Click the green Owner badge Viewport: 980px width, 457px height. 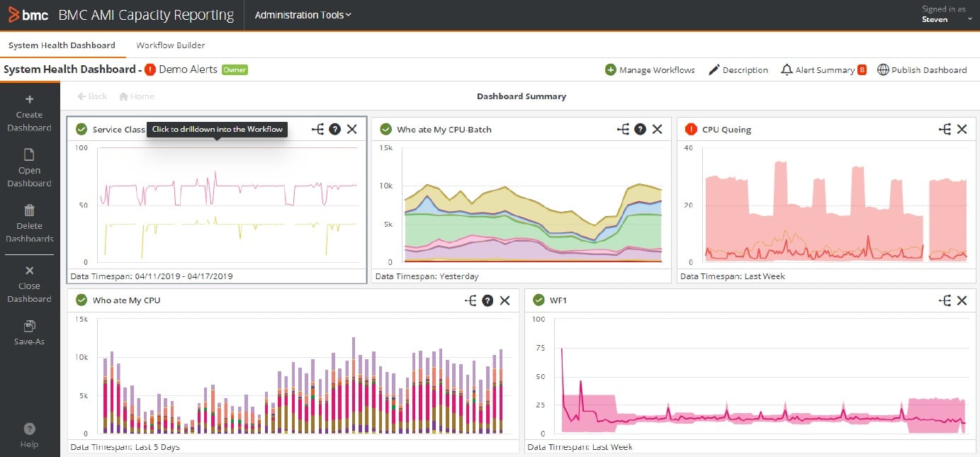pos(235,70)
